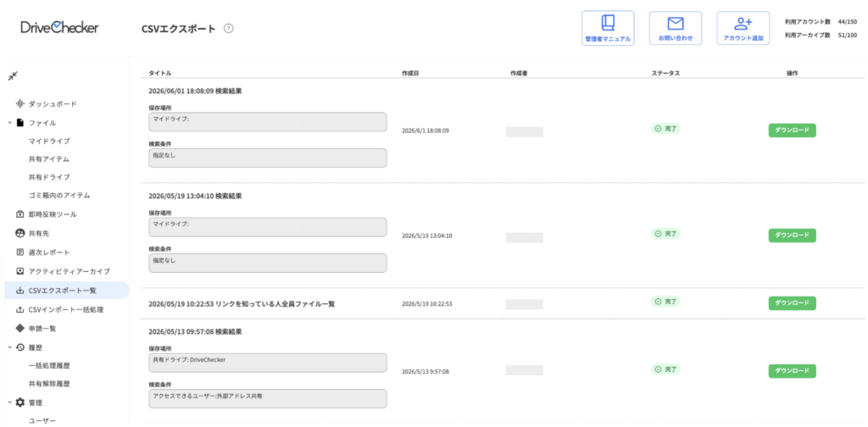
Task: Select CSVインポート一括処理 menu item
Action: click(x=66, y=309)
